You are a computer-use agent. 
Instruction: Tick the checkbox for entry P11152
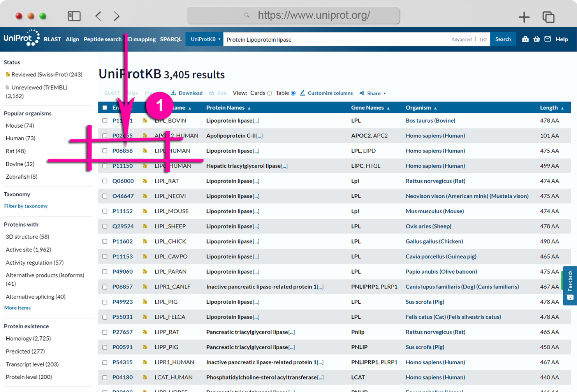(105, 211)
